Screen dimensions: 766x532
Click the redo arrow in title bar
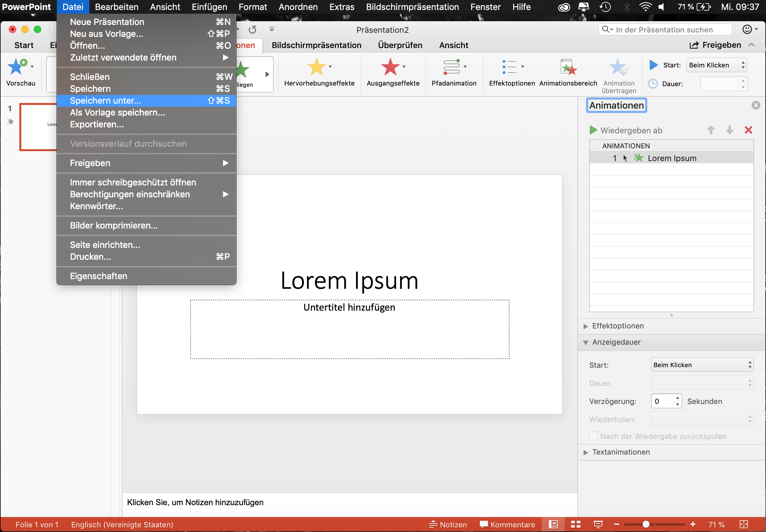[252, 30]
